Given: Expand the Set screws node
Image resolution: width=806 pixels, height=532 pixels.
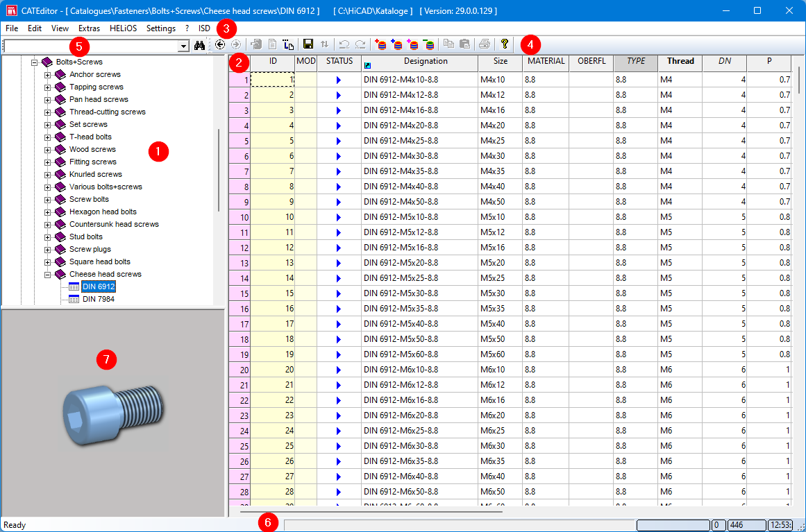Looking at the screenshot, I should point(48,125).
